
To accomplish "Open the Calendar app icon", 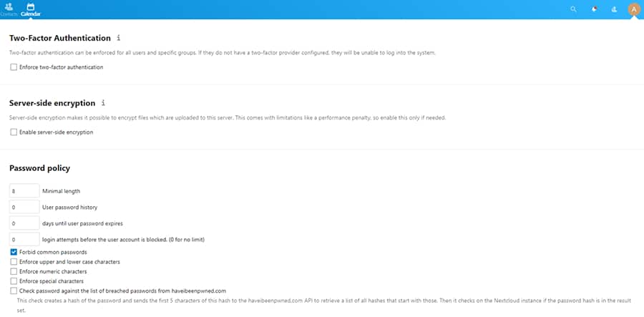I will coord(30,7).
